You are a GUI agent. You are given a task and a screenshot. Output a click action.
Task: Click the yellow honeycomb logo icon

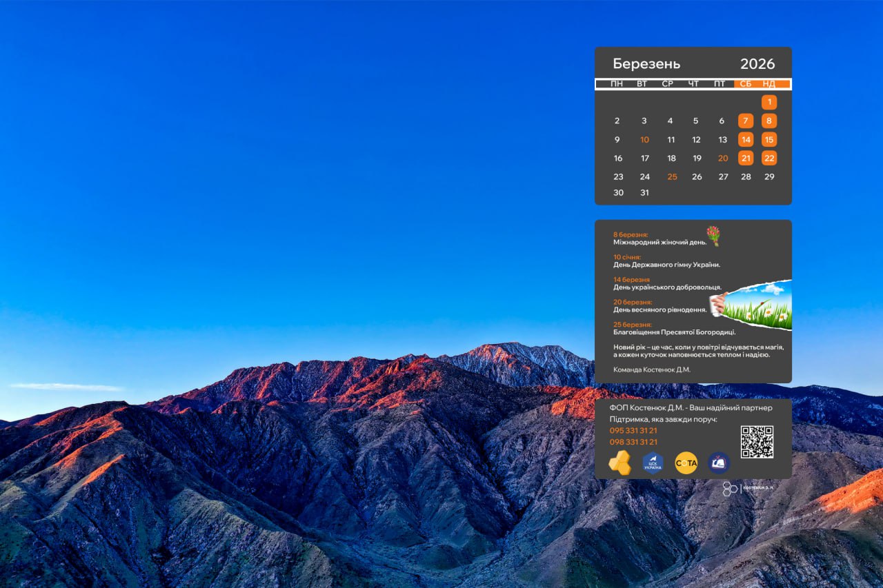[619, 463]
